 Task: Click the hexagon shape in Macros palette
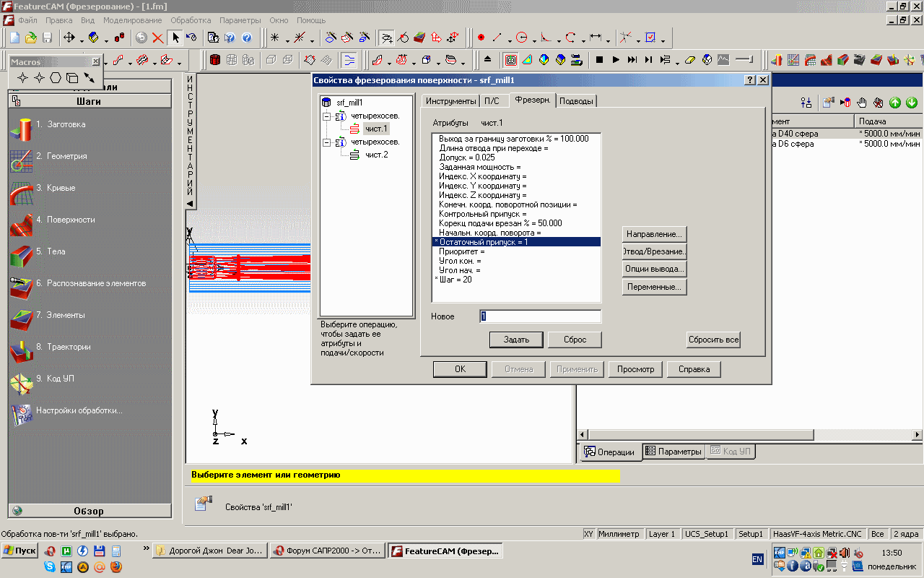pos(56,77)
